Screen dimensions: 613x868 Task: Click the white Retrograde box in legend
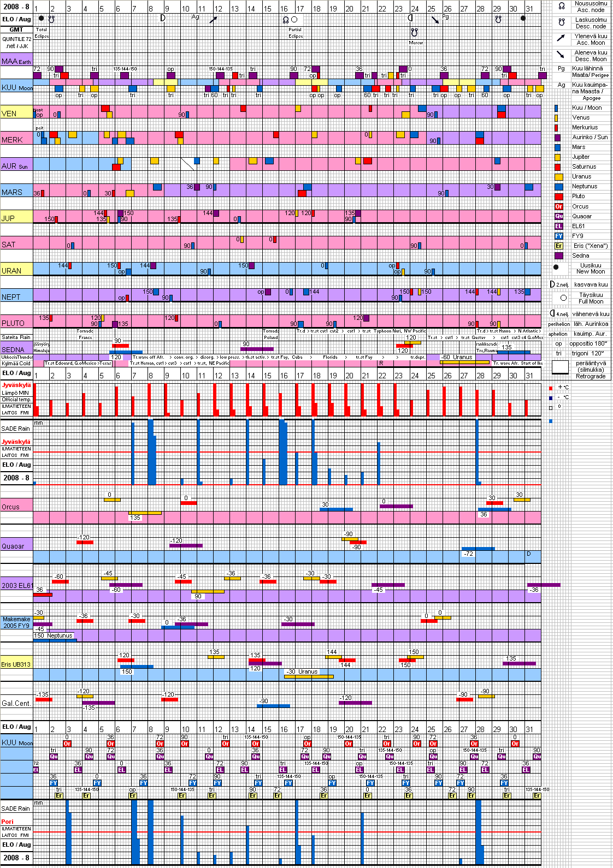(x=560, y=367)
